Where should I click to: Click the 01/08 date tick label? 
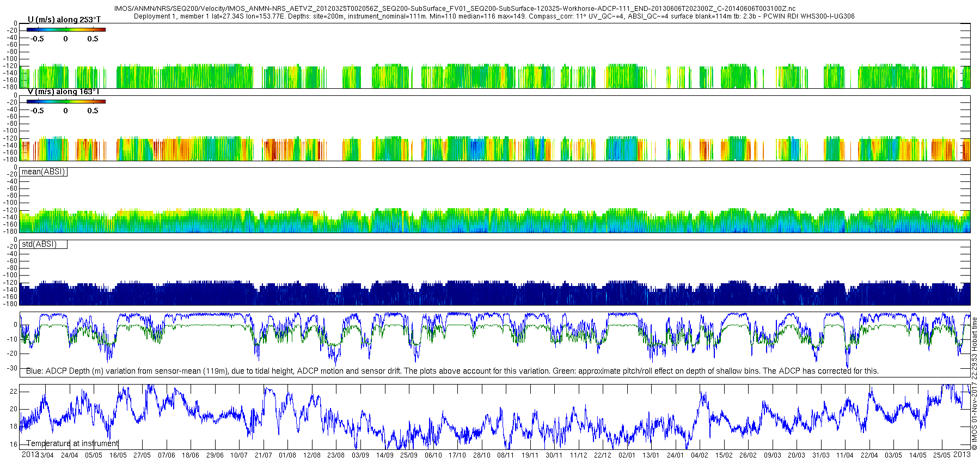point(287,455)
